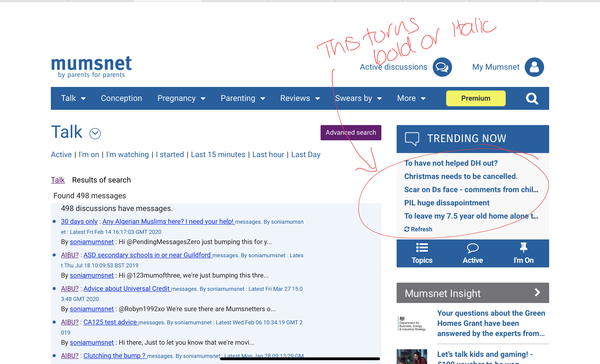600x364 pixels.
Task: Open the Talk dropdown in navigation bar
Action: (x=73, y=98)
